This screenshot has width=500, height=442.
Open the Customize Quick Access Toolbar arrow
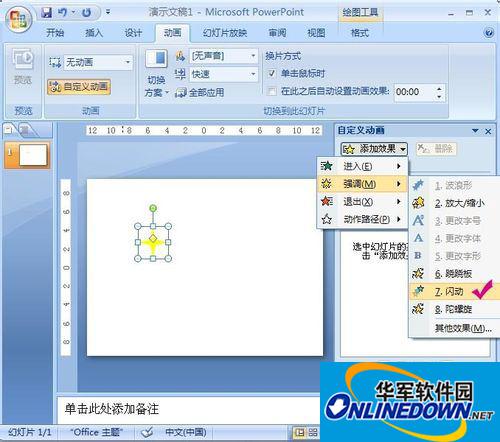[x=108, y=12]
